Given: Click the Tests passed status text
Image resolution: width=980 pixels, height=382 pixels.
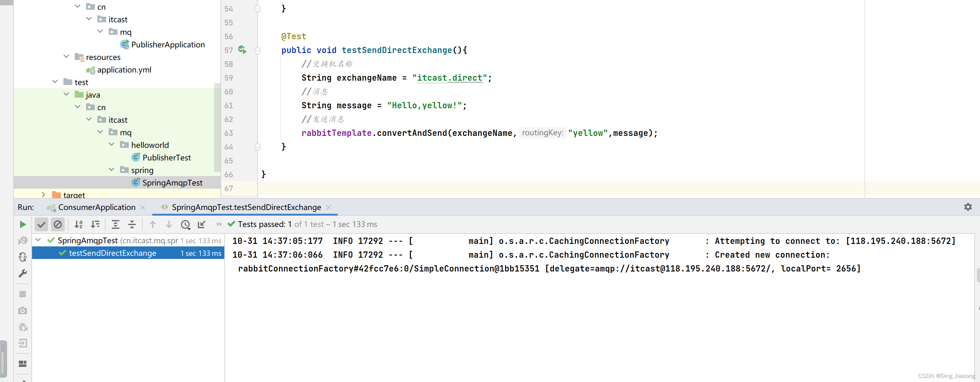Looking at the screenshot, I should 308,224.
